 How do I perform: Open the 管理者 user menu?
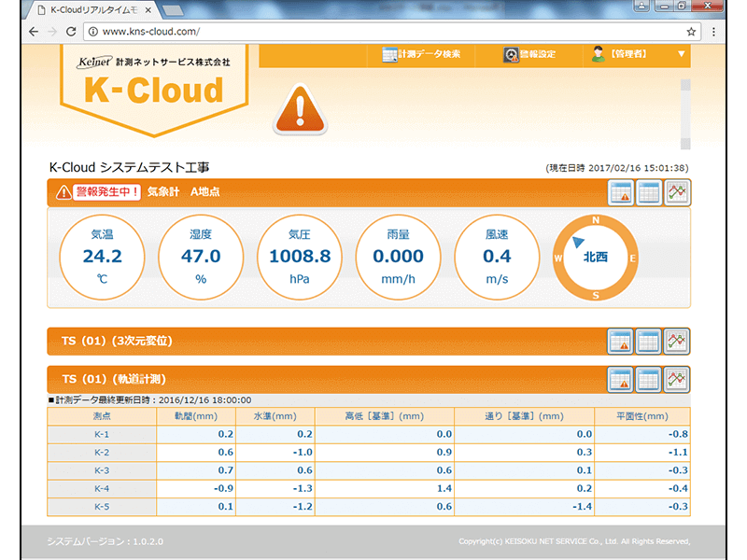(x=619, y=54)
